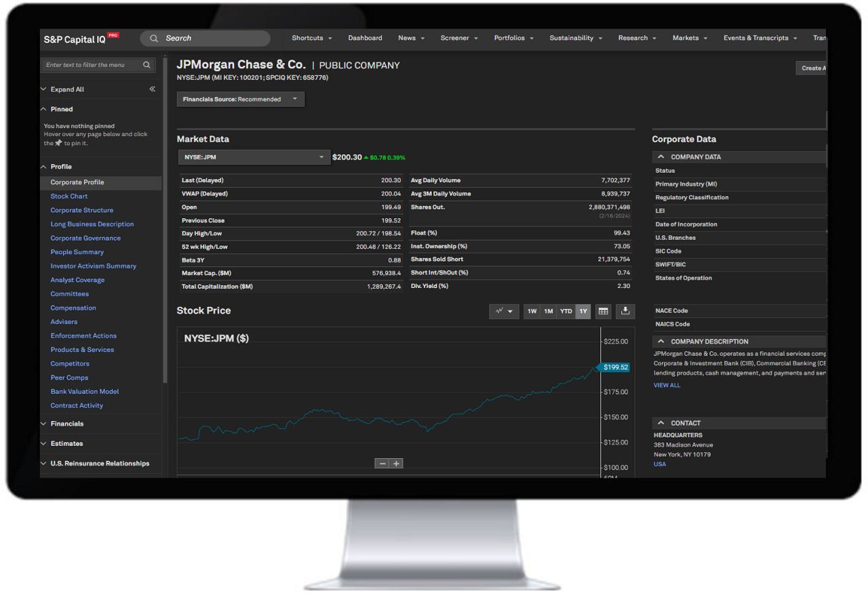868x599 pixels.
Task: Open the Financials Source dropdown
Action: [241, 99]
